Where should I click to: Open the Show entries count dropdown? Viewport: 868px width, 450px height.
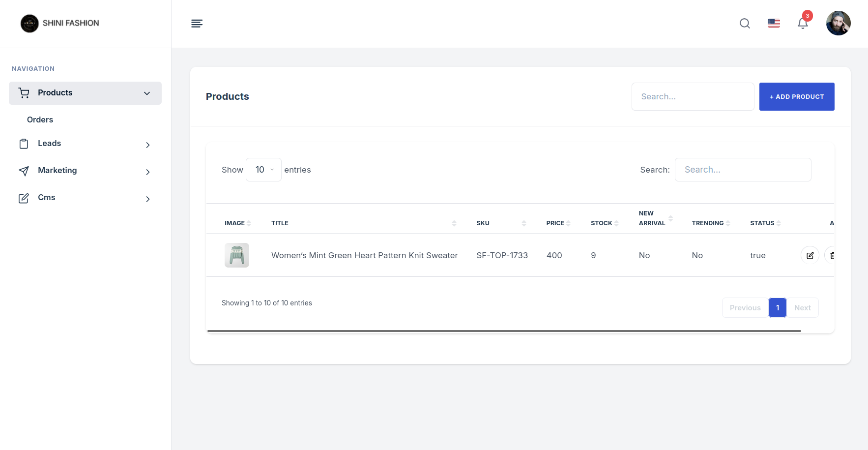(263, 170)
